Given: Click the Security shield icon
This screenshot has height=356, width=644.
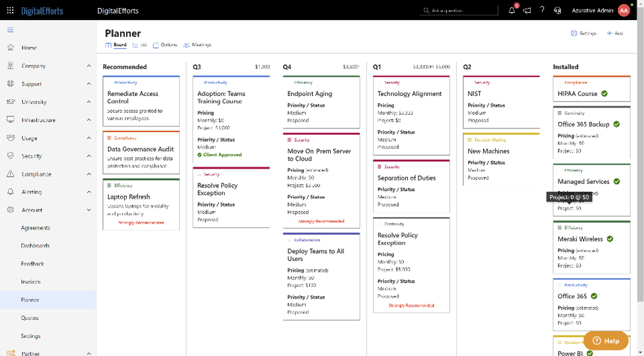Looking at the screenshot, I should (x=11, y=156).
